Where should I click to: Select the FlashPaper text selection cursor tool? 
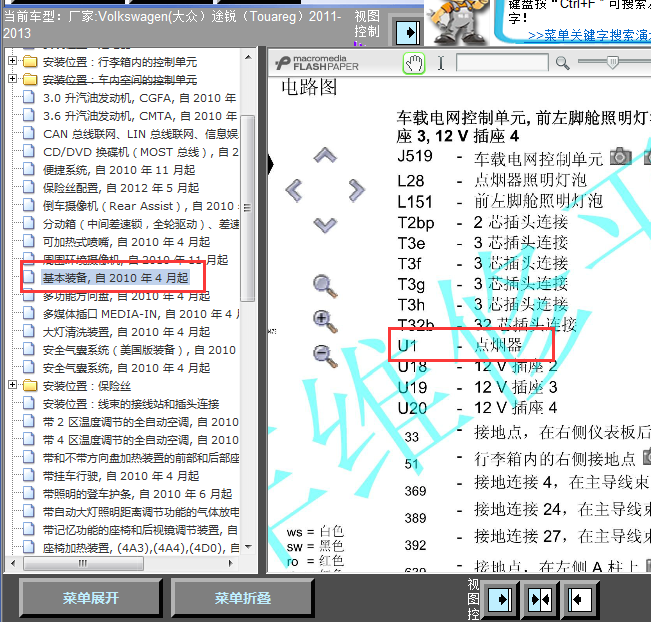(x=441, y=63)
